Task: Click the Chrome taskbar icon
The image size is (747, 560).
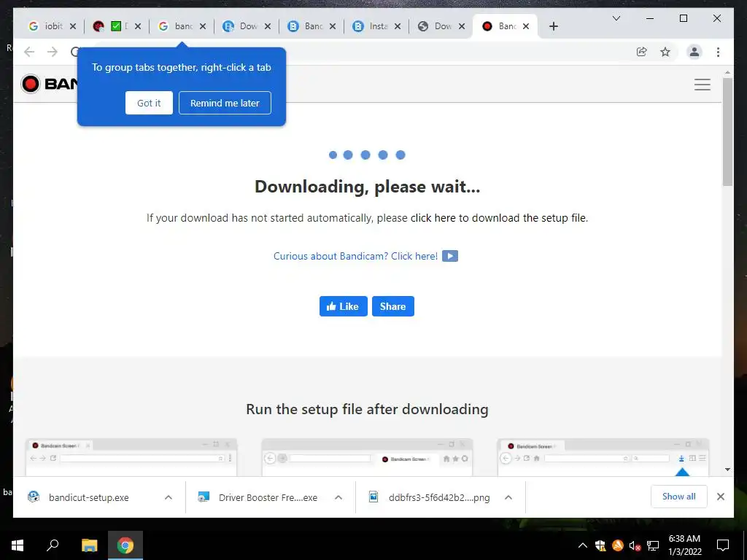Action: [125, 545]
